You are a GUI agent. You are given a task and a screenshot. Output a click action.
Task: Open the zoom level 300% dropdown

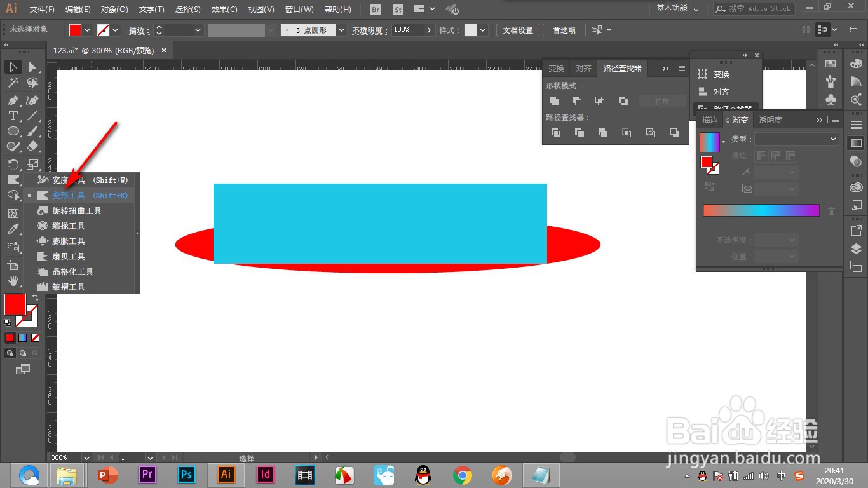point(86,457)
